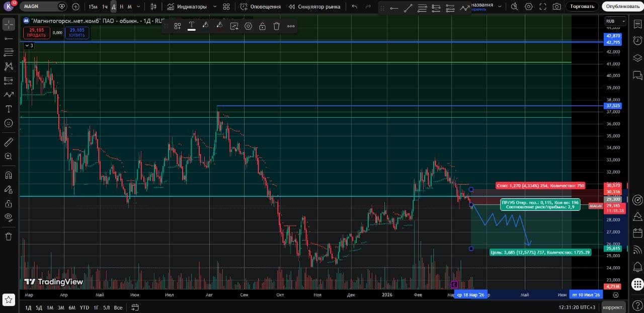Viewport: 644px width, 313px height.
Task: Enable Magnet mode in left sidebar
Action: coord(9,175)
